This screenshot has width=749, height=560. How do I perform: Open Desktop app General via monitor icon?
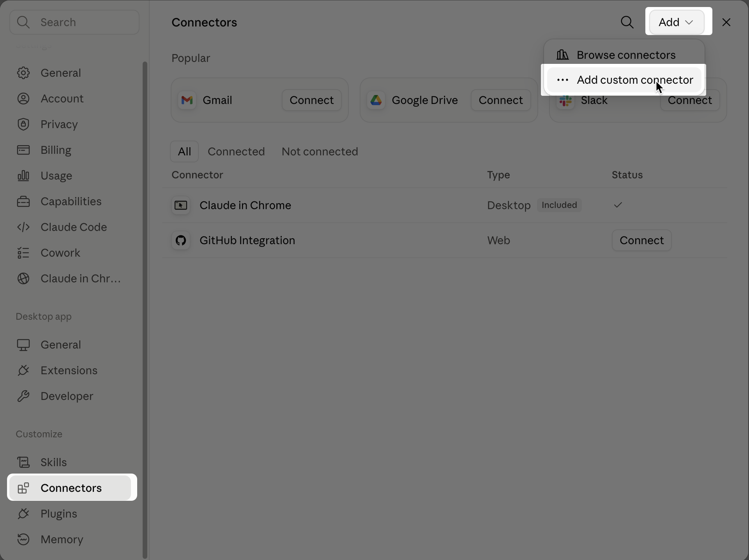tap(23, 345)
